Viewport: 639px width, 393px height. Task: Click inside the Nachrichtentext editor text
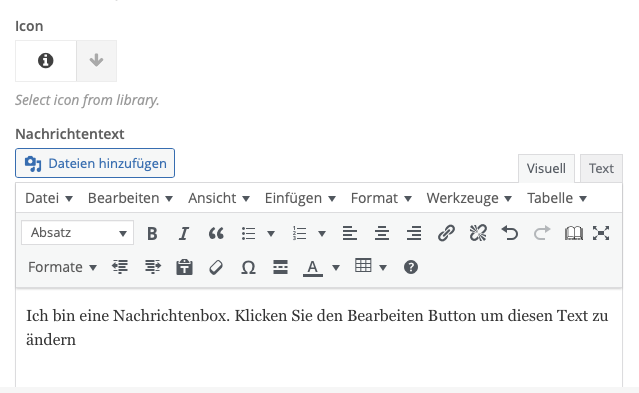click(317, 327)
